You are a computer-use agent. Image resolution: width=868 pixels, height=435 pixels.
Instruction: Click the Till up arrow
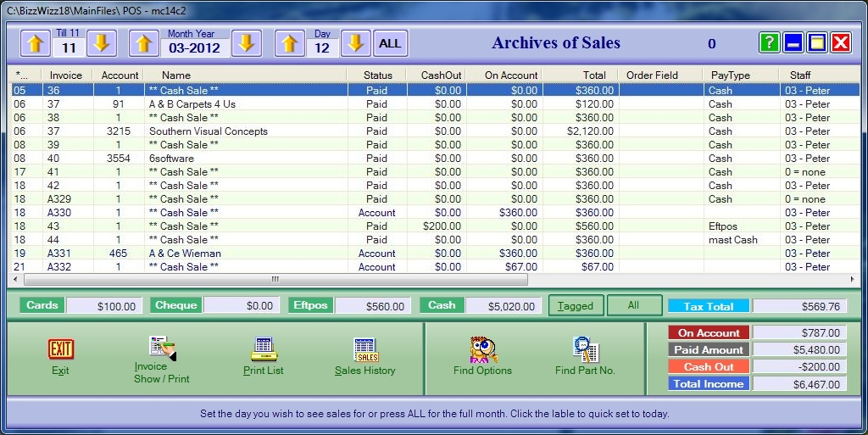click(36, 43)
